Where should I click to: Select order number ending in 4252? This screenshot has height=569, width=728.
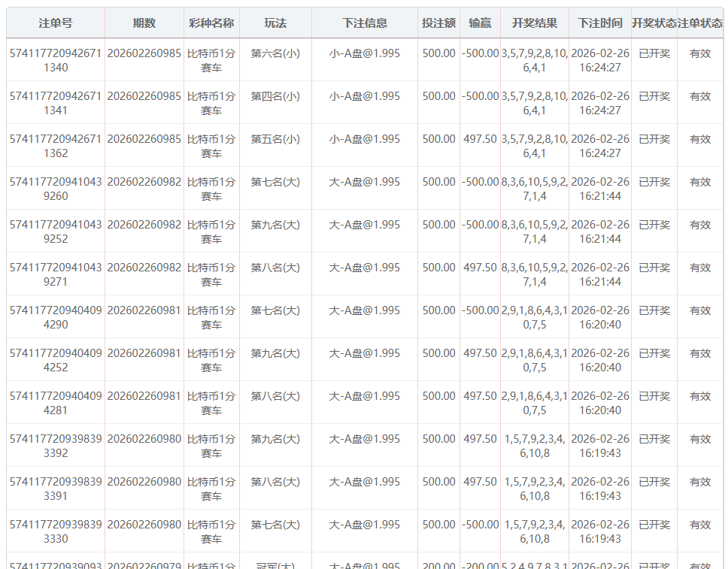pyautogui.click(x=56, y=360)
